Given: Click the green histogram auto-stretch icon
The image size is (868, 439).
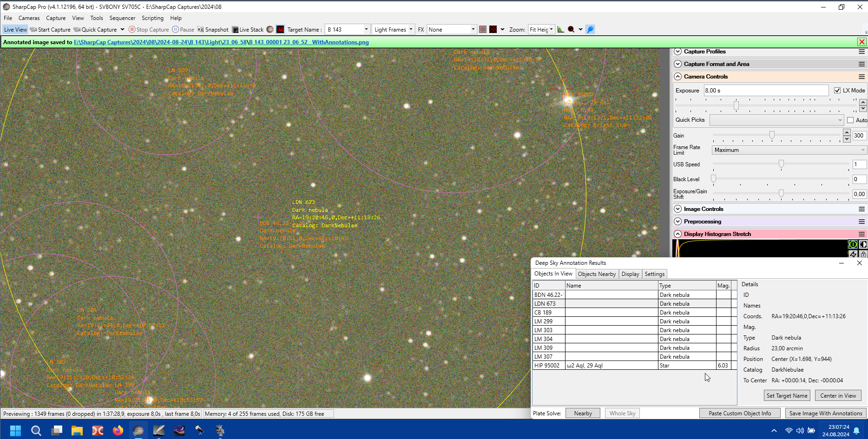Looking at the screenshot, I should (853, 244).
